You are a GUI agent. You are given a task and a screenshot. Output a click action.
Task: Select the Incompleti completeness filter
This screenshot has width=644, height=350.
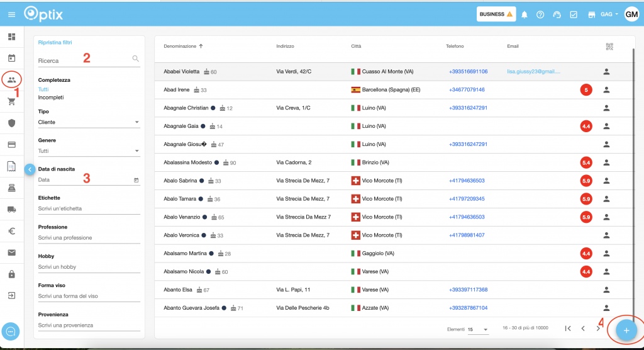coord(51,98)
